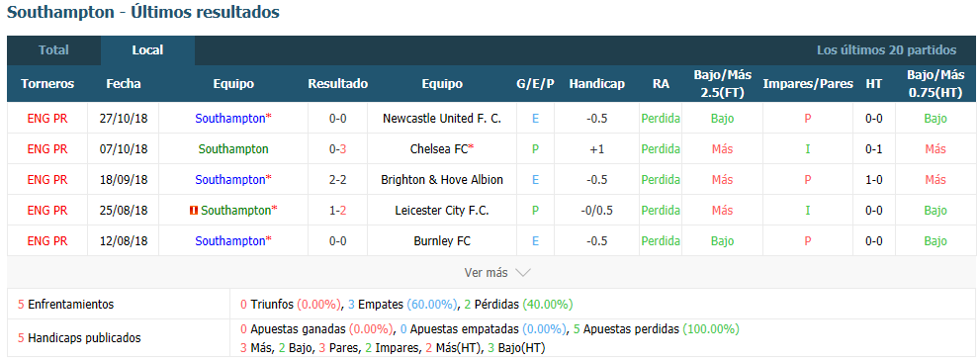Open Leicester City F.C. team page
This screenshot has width=980, height=361.
coord(442,211)
